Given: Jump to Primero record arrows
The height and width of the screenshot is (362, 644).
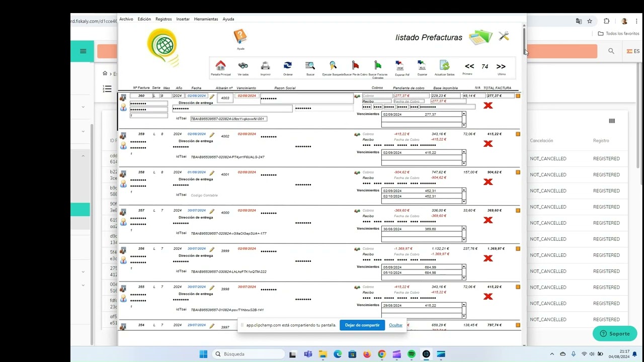Looking at the screenshot, I should click(x=469, y=66).
